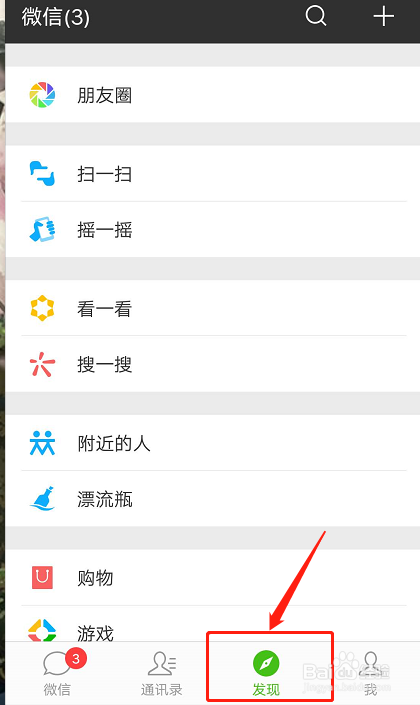This screenshot has height=705, width=420.
Task: Switch to the 微信 chats tab
Action: click(x=57, y=674)
